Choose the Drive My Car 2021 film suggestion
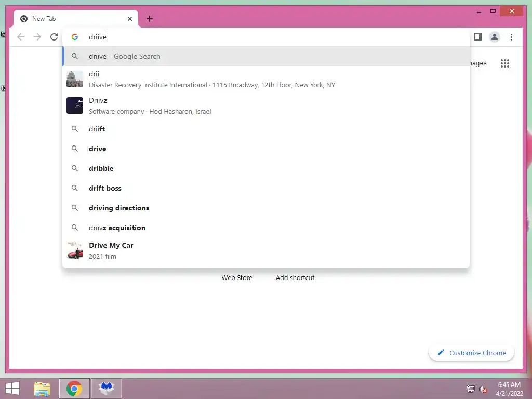 [x=266, y=250]
